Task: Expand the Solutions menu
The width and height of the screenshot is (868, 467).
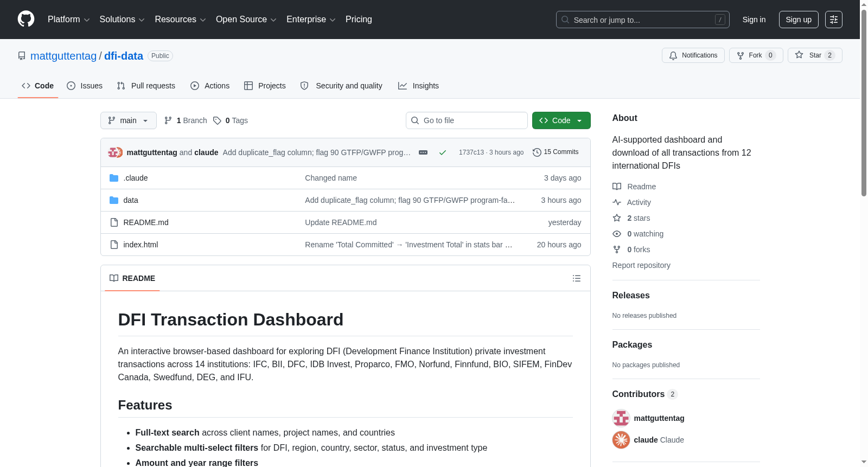Action: click(122, 20)
